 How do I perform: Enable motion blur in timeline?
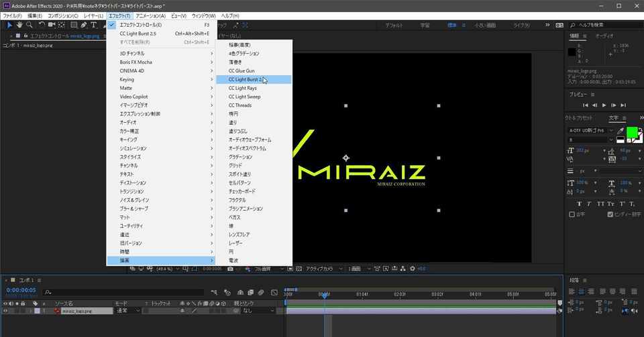point(260,293)
